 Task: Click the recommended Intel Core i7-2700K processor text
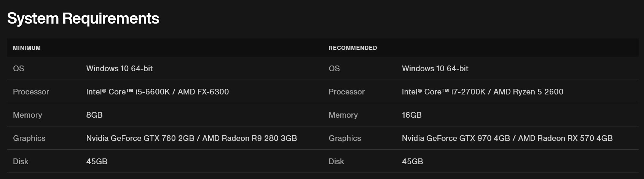pyautogui.click(x=444, y=92)
